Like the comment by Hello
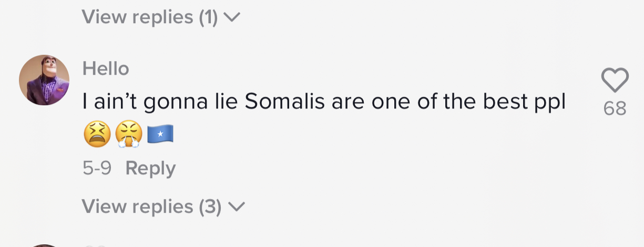This screenshot has height=247, width=644. tap(615, 81)
